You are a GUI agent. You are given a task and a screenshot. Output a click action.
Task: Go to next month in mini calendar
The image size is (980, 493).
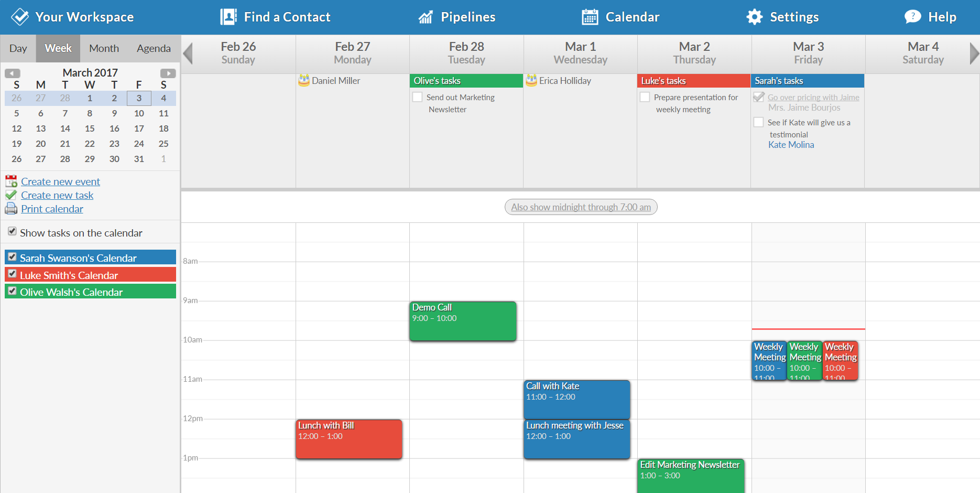coord(168,73)
